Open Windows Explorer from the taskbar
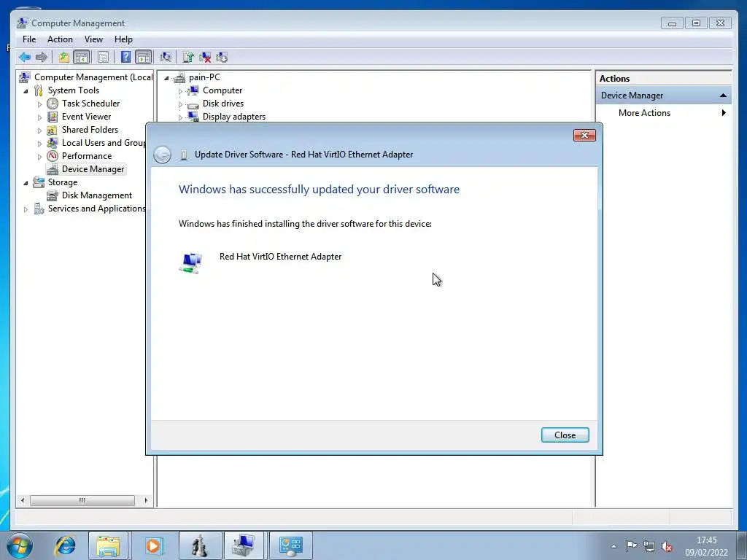This screenshot has width=747, height=560. point(108,545)
